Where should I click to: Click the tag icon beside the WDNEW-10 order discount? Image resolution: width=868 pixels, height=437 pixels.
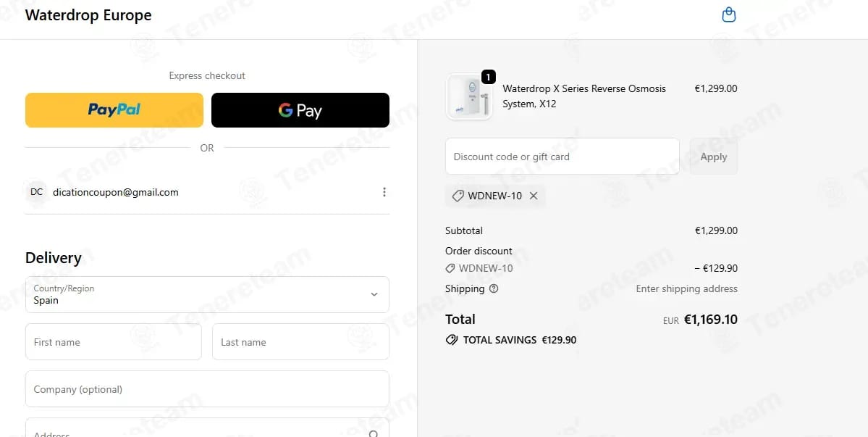(450, 269)
